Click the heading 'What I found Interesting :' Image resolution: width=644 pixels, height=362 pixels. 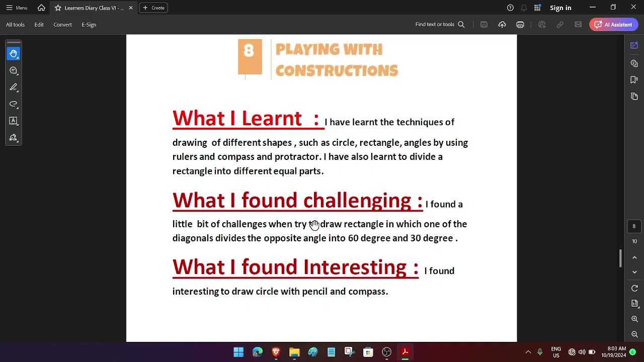point(295,267)
